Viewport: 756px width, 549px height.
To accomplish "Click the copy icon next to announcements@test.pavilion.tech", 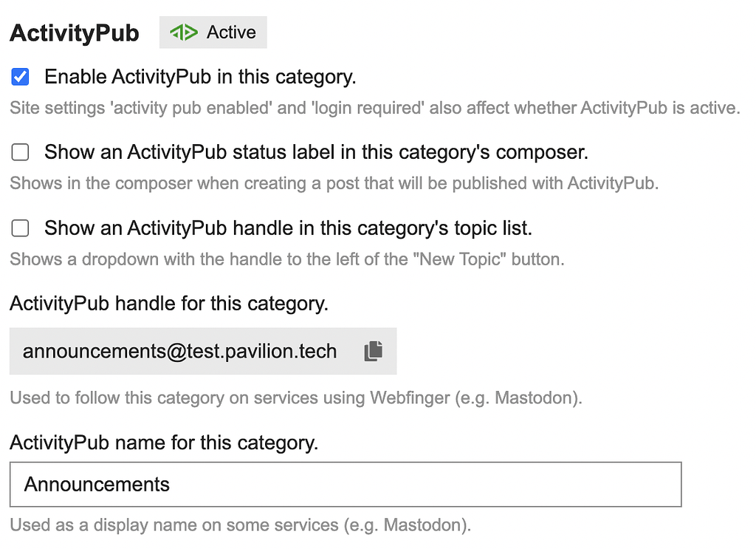I will click(373, 351).
